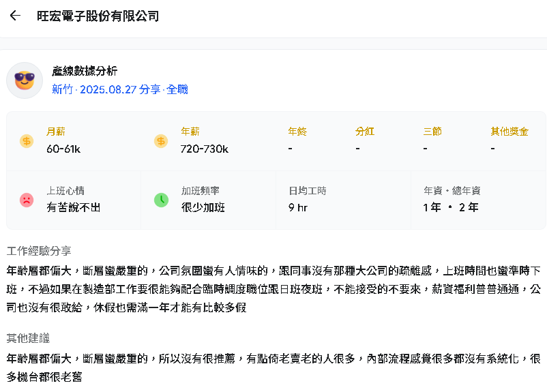Viewport: 547px width, 392px height.
Task: Click the coin icon beside 月薪
Action: click(27, 141)
